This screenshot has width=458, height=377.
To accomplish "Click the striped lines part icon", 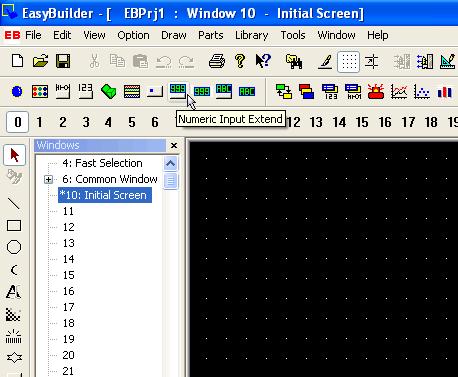I will click(132, 91).
